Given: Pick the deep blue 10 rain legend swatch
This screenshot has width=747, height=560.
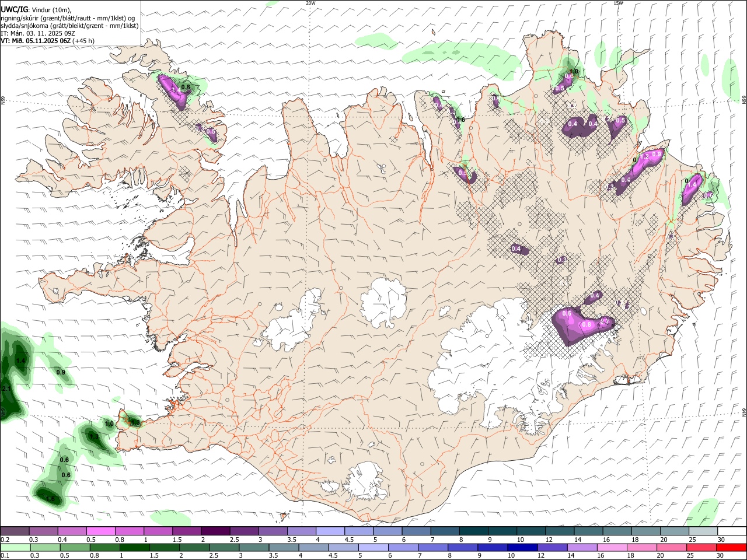Looking at the screenshot, I should click(x=522, y=548).
